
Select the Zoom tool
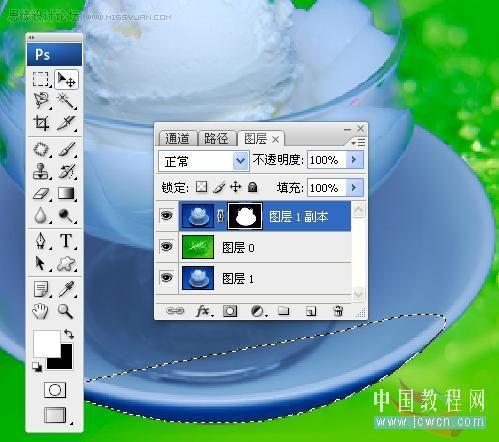tap(66, 311)
